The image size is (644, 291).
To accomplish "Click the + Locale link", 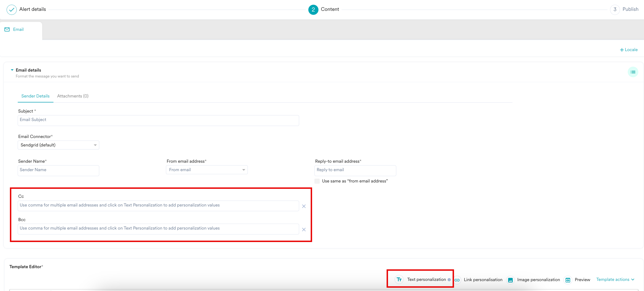I will (628, 50).
